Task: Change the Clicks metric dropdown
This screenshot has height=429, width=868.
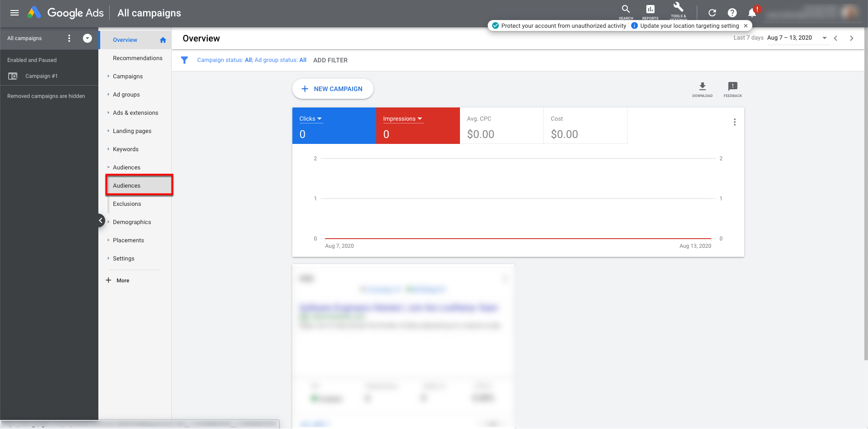Action: (x=311, y=119)
